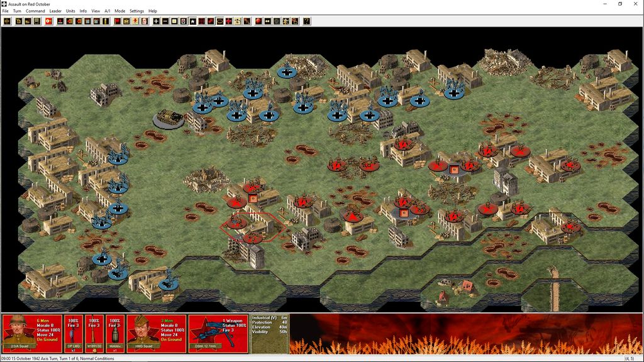
Task: Click the bright red toolbar icon with white symbol
Action: [48, 21]
